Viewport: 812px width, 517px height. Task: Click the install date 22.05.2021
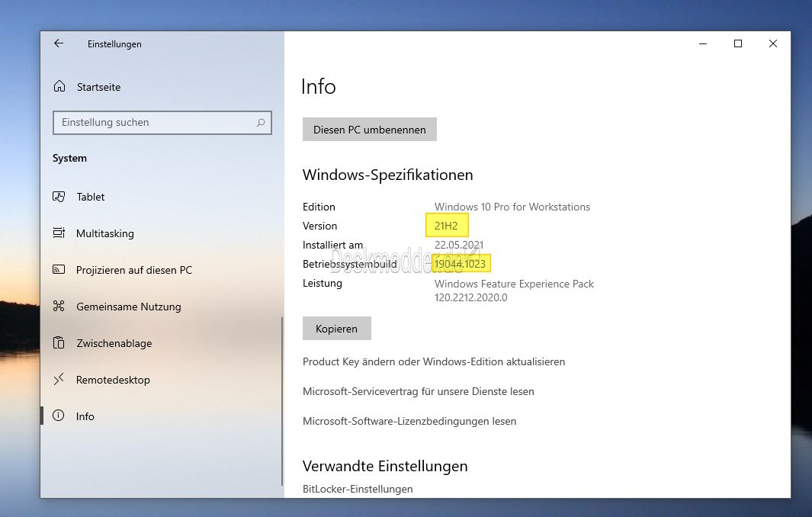coord(459,245)
